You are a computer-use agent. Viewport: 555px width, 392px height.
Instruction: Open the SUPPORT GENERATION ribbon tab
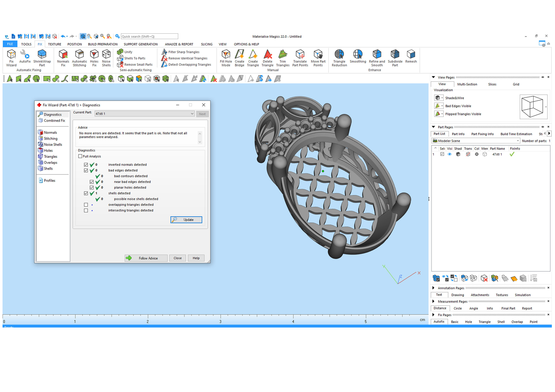[140, 44]
